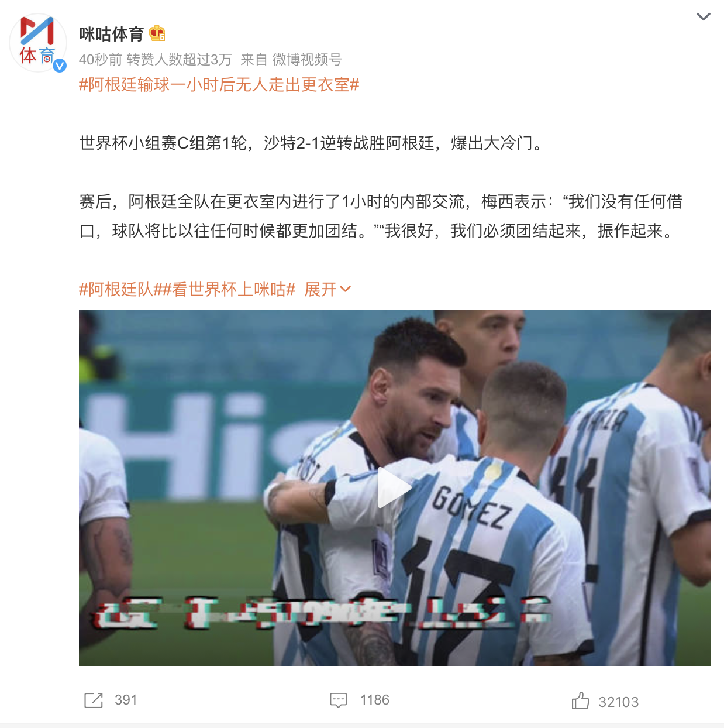724x728 pixels.
Task: Click the repost share icon
Action: click(94, 700)
